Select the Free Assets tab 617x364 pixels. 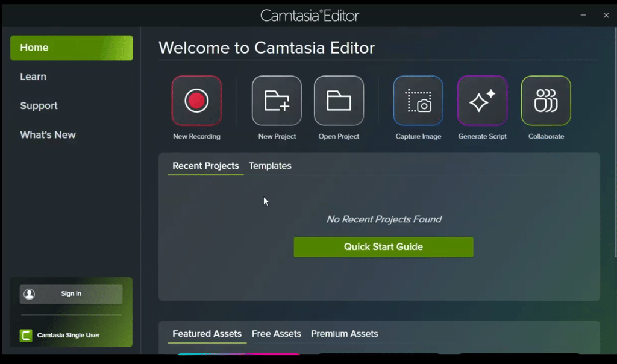276,334
